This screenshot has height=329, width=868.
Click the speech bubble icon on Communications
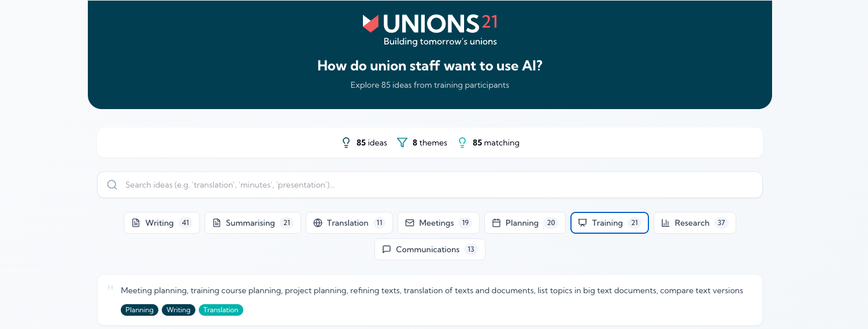tap(387, 249)
